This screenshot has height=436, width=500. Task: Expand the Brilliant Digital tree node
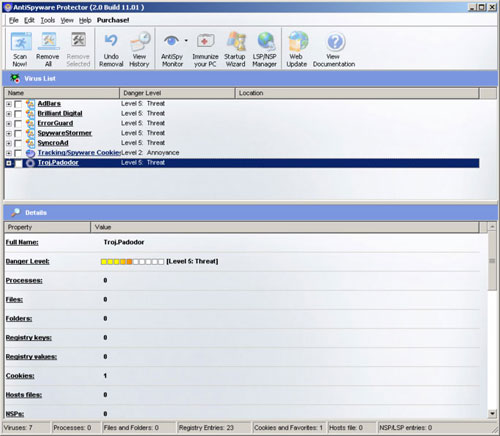pos(9,114)
